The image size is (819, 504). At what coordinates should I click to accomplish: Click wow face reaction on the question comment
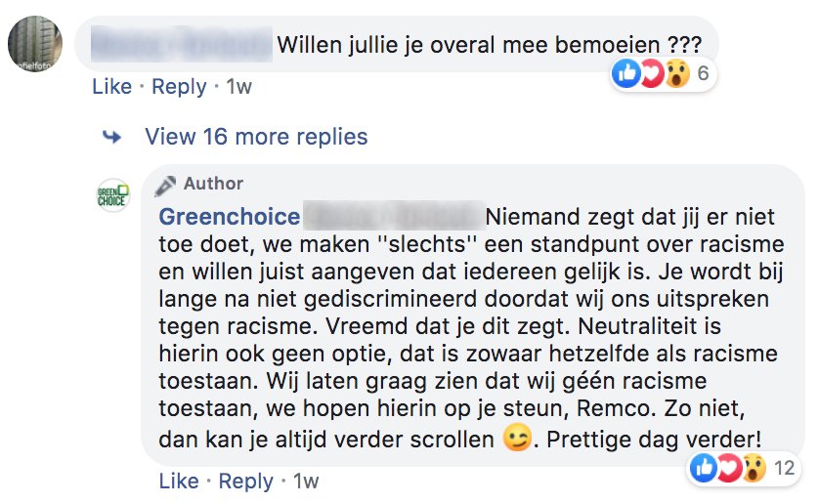pos(675,72)
